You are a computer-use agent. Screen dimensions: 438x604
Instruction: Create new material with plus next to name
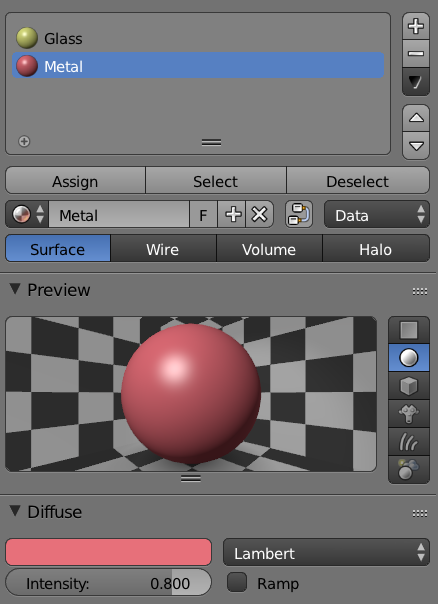[232, 215]
